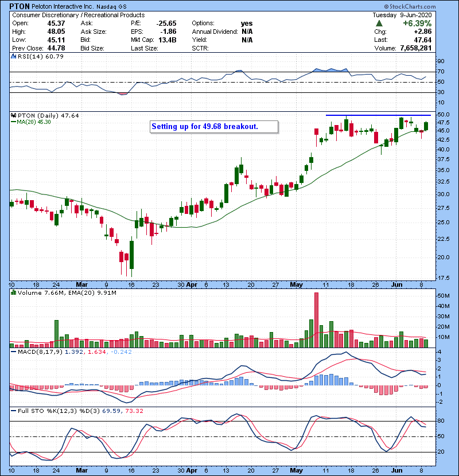
Task: Click the blue resistance line near 50.0
Action: pyautogui.click(x=378, y=115)
